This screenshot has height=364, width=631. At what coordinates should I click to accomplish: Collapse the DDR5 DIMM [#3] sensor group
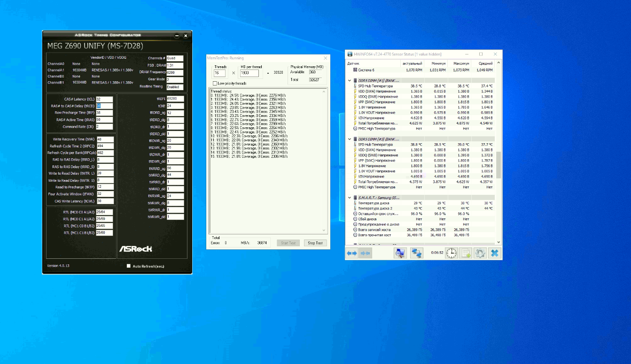coord(349,139)
